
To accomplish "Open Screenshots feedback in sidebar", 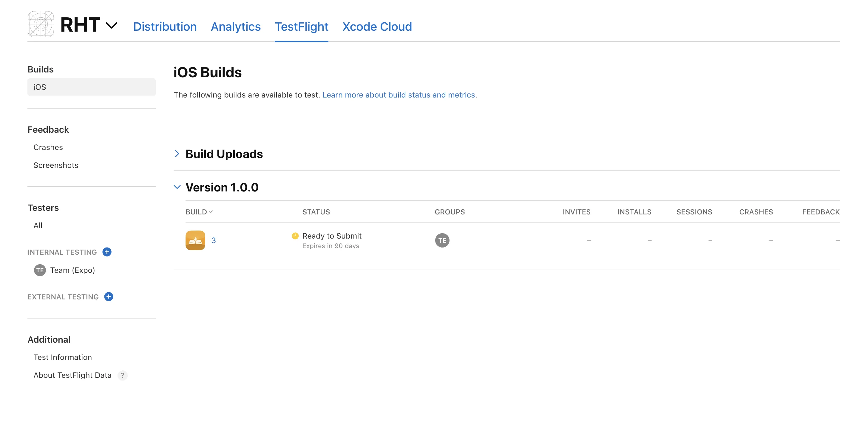I will pos(56,165).
